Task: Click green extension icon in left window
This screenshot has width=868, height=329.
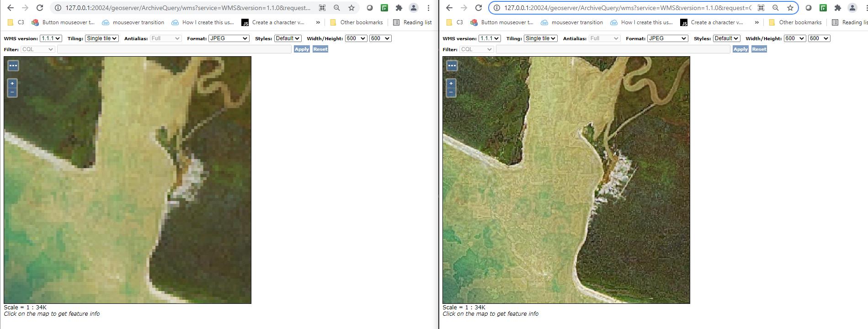Action: pyautogui.click(x=384, y=8)
